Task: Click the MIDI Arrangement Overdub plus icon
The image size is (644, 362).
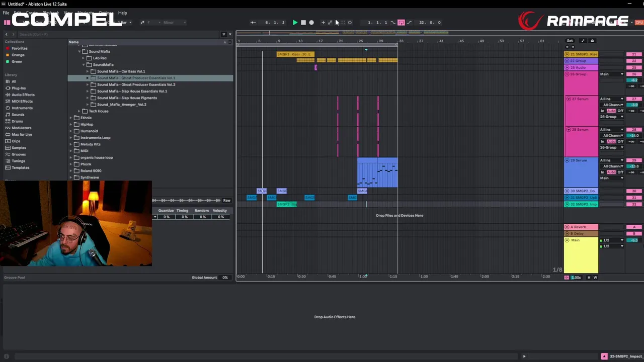Action: [x=323, y=23]
